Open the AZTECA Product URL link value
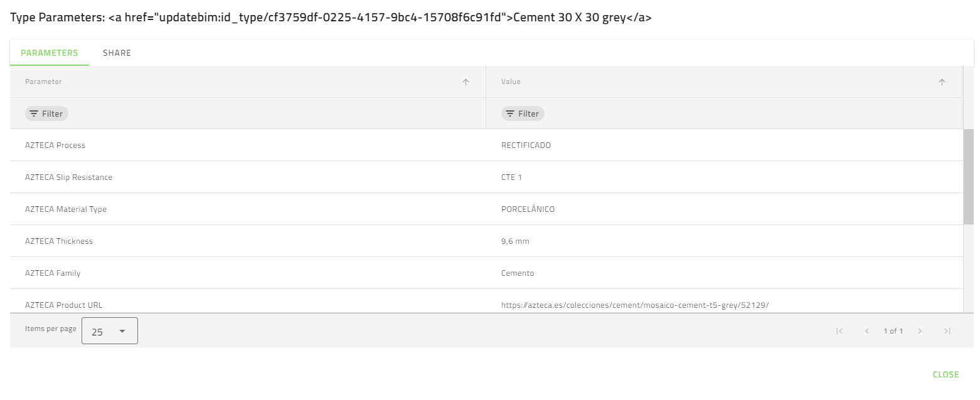This screenshot has height=400, width=980. point(634,305)
